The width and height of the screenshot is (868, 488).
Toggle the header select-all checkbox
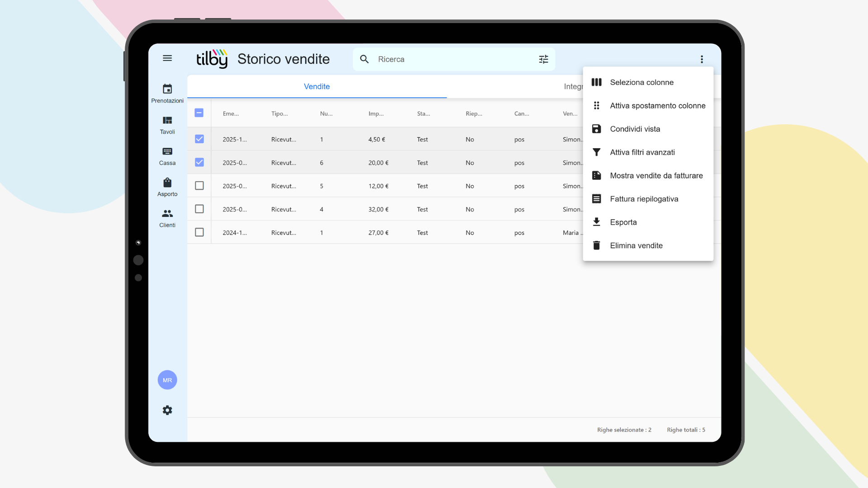pos(199,113)
